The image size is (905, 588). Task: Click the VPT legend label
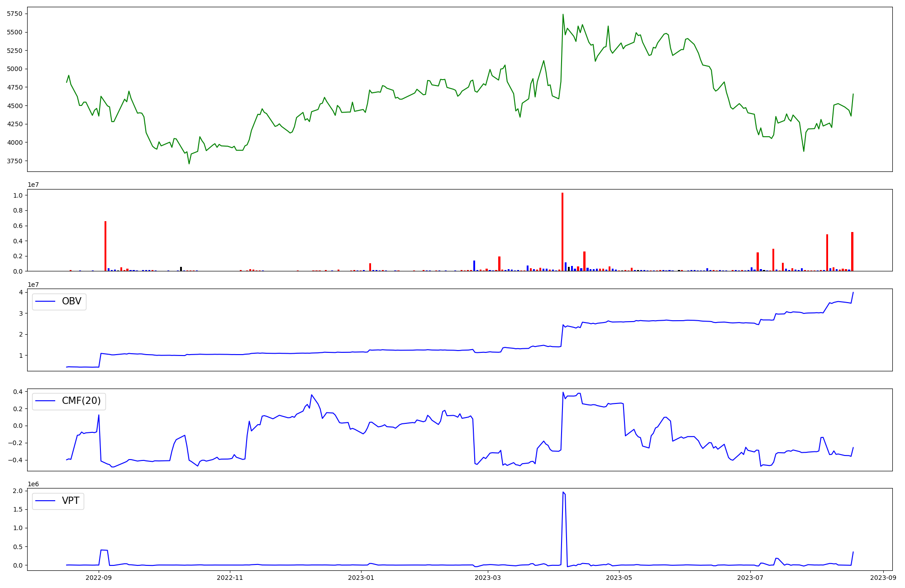tap(71, 501)
